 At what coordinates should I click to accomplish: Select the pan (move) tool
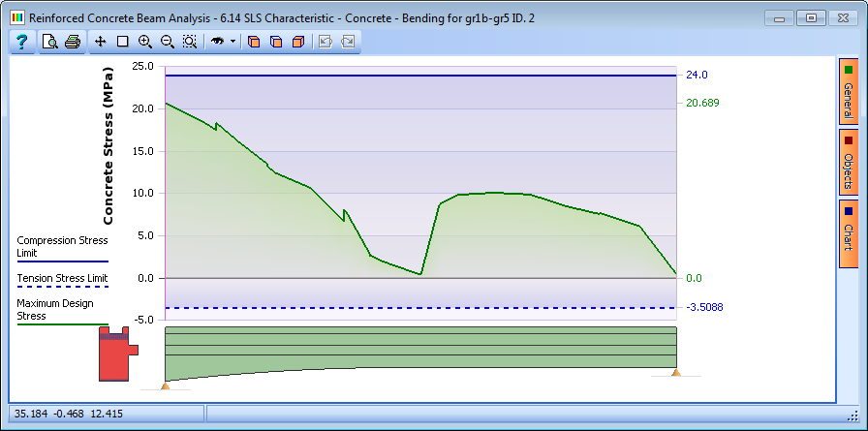[x=100, y=42]
